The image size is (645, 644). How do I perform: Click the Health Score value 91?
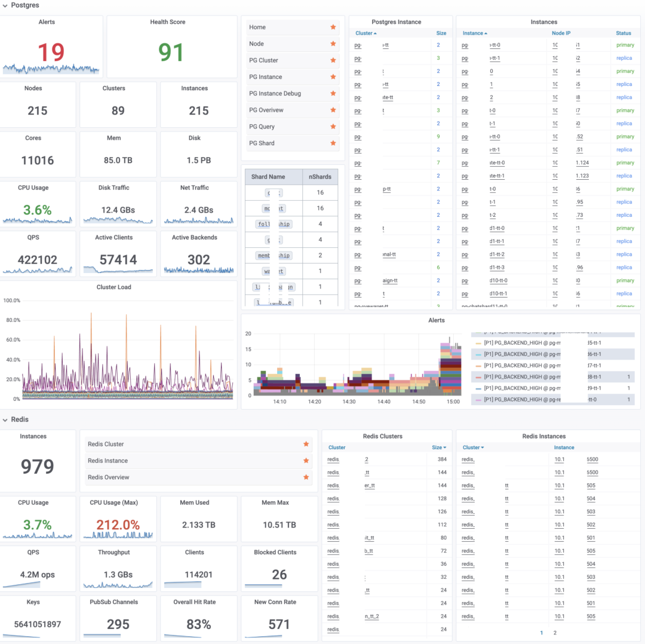171,53
